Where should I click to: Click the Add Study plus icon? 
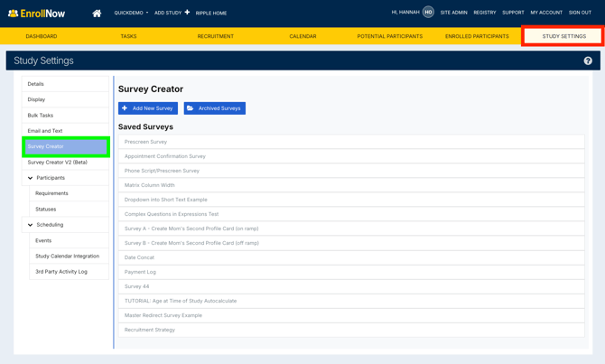(x=187, y=13)
